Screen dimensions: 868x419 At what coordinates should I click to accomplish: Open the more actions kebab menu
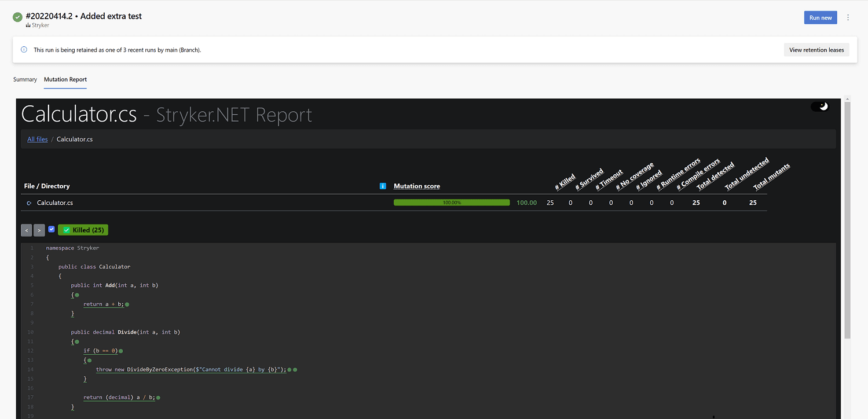(848, 18)
